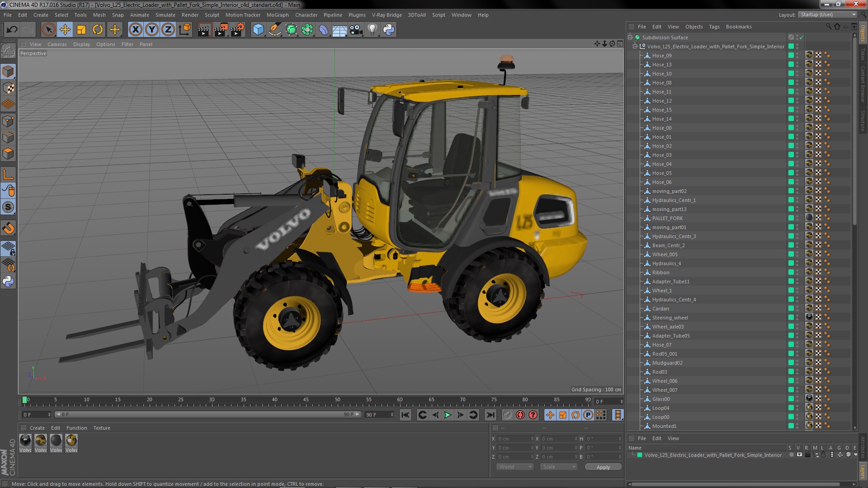Viewport: 868px width, 488px height.
Task: Open the Render menu
Action: tap(190, 15)
